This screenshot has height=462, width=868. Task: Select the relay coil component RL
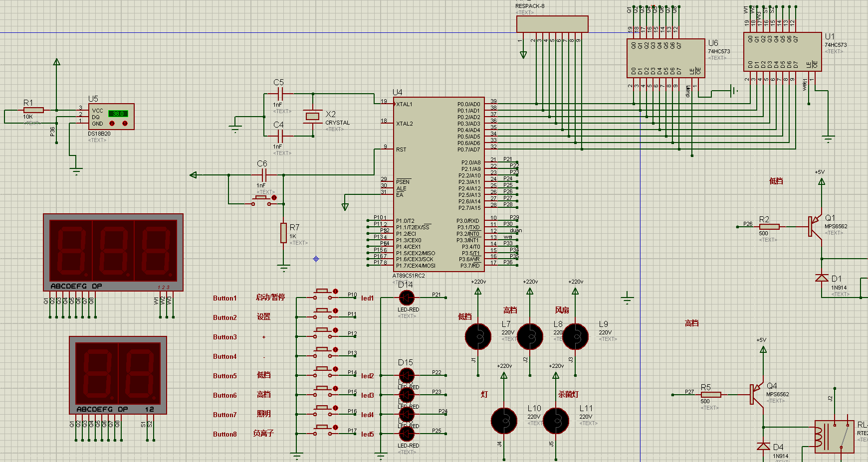tap(835, 437)
